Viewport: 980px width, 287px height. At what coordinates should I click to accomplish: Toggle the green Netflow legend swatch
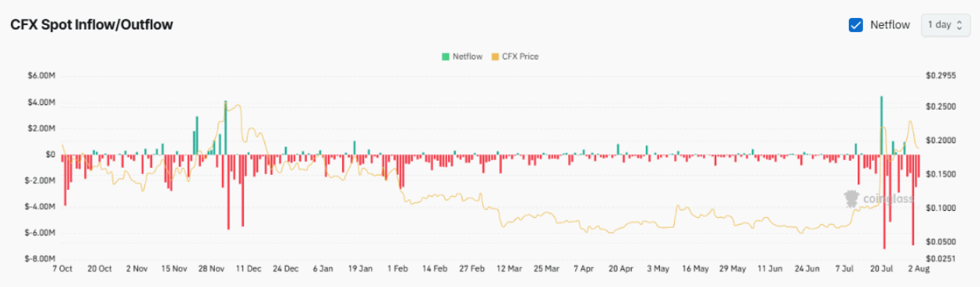pyautogui.click(x=446, y=56)
